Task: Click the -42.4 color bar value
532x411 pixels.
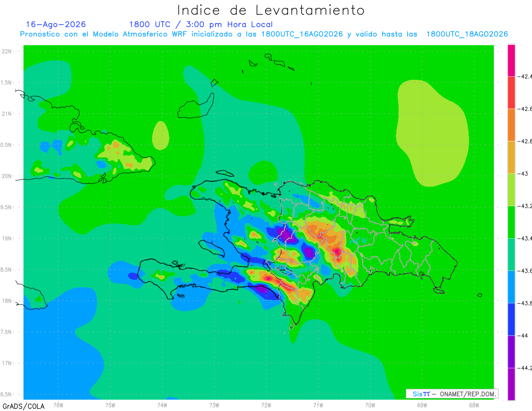Action: coord(525,76)
